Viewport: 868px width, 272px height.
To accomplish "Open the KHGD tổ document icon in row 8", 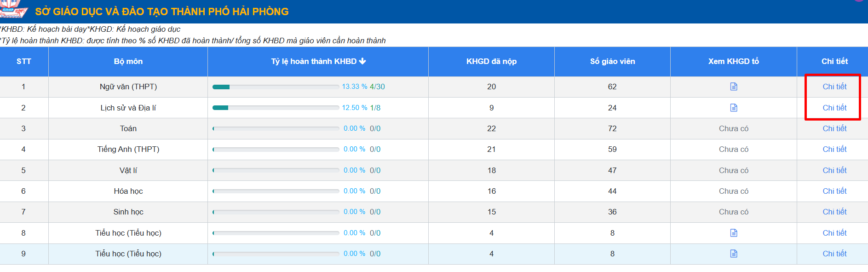I will coord(733,233).
